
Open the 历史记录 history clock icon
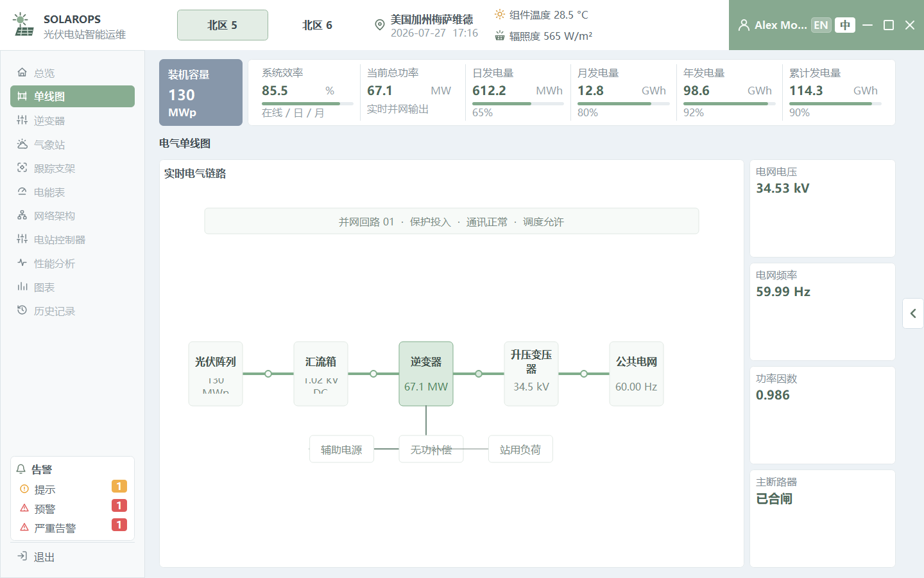click(x=22, y=310)
